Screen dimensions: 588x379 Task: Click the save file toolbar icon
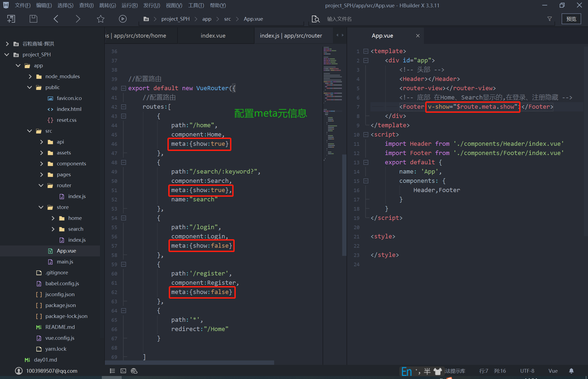pos(33,19)
